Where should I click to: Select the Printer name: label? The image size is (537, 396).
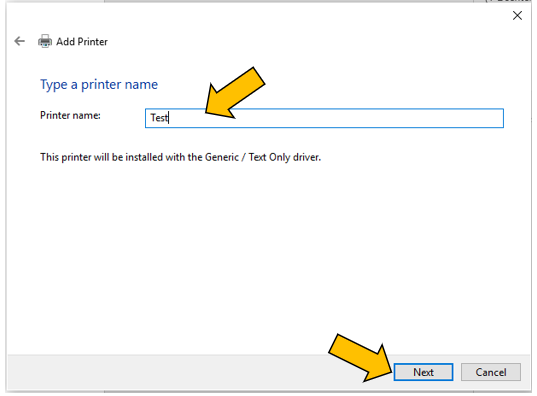point(70,115)
